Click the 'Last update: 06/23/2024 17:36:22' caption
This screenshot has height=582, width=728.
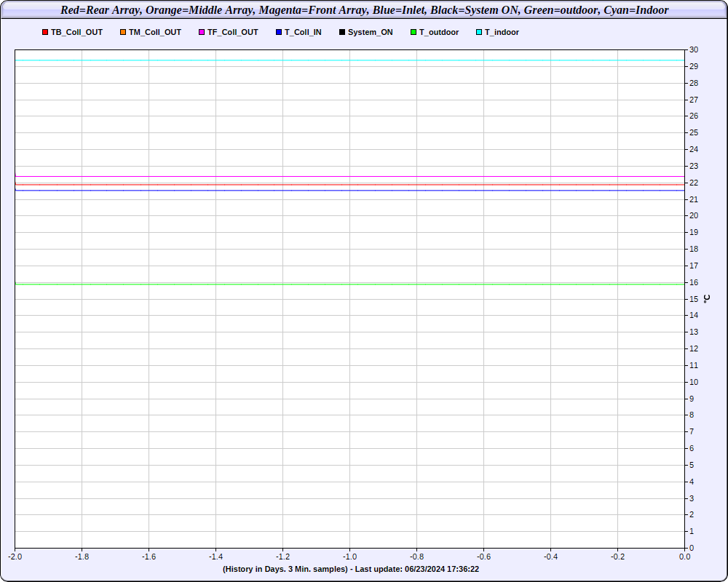pyautogui.click(x=417, y=569)
